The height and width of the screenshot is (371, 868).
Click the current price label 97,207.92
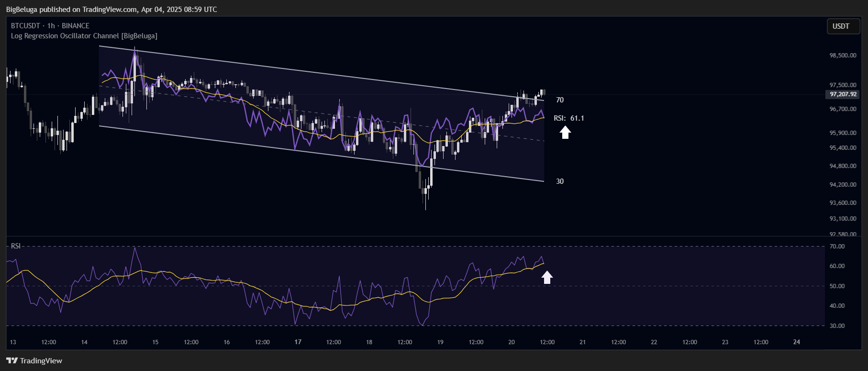843,94
